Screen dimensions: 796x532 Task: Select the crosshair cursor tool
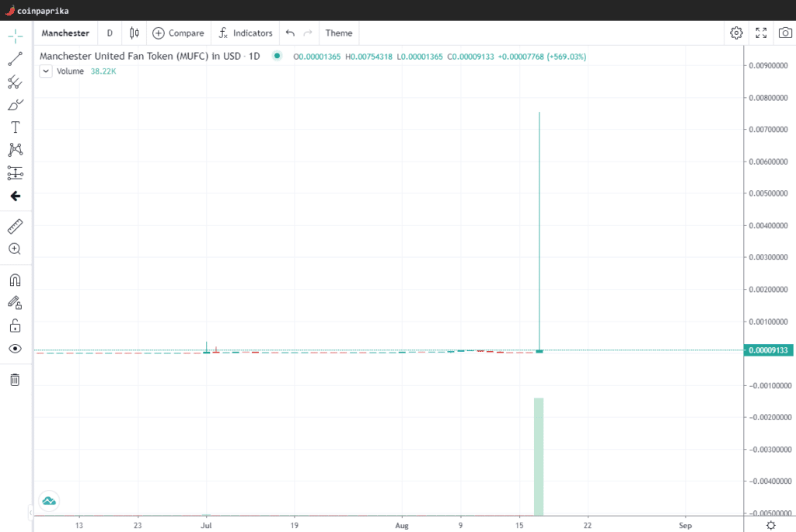click(x=16, y=36)
